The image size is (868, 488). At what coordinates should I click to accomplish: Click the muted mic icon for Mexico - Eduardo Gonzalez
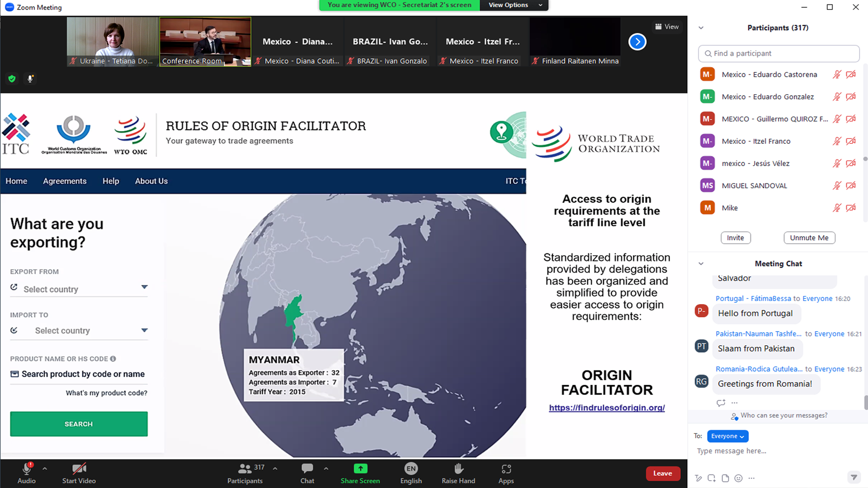pyautogui.click(x=837, y=97)
